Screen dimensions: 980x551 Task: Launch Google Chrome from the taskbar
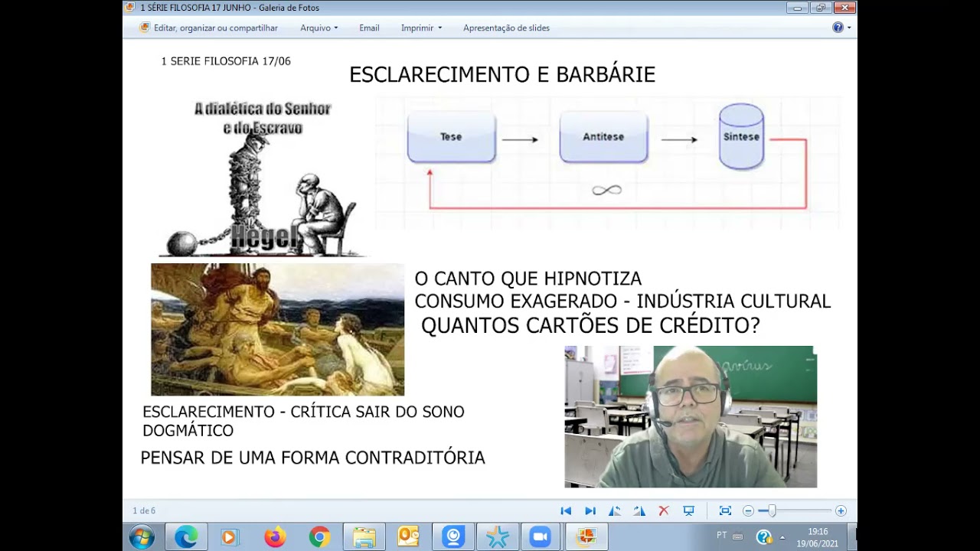click(x=319, y=537)
